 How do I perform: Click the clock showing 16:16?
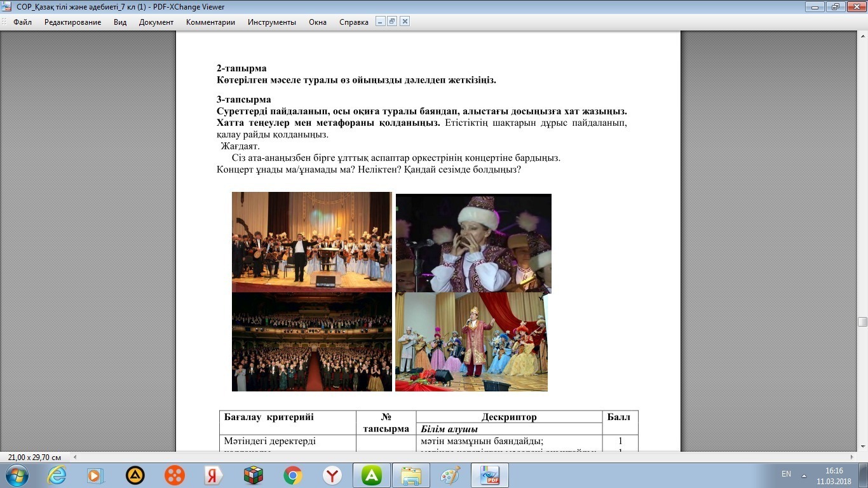coord(835,471)
